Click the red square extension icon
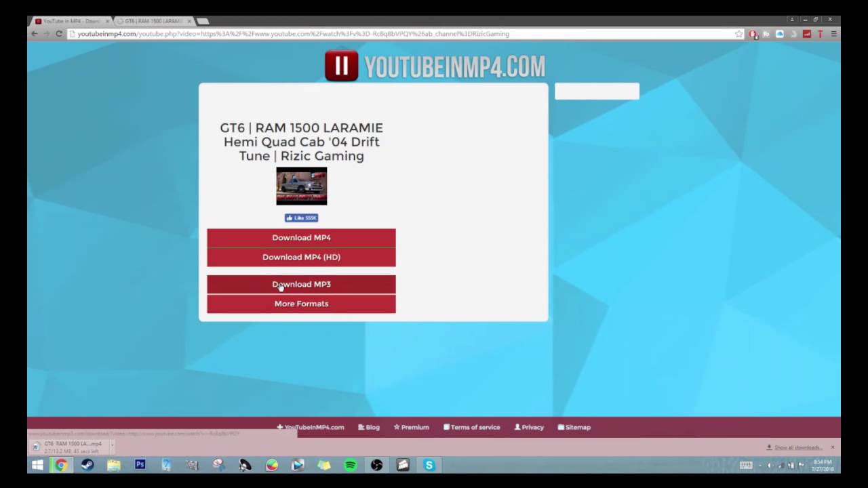The width and height of the screenshot is (868, 488). [x=807, y=34]
